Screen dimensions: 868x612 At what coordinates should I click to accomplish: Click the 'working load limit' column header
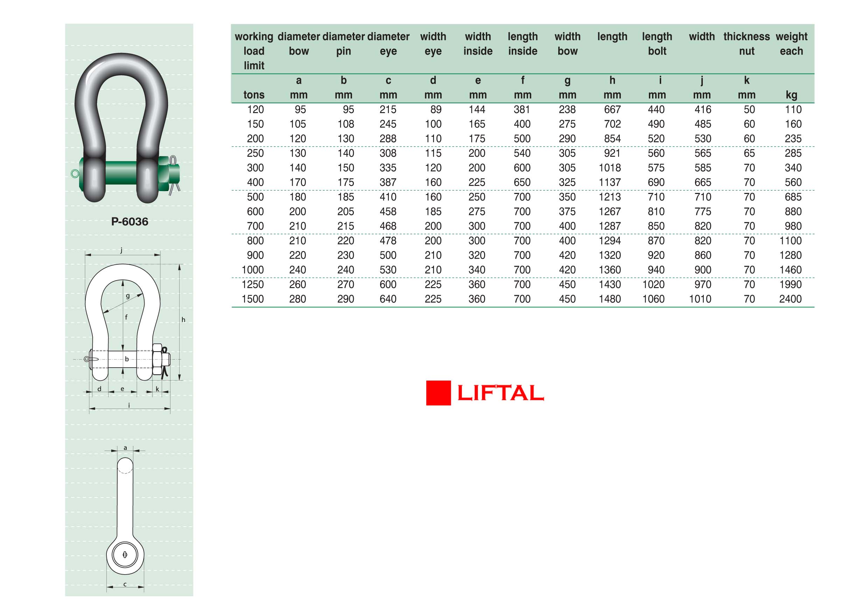pos(254,51)
